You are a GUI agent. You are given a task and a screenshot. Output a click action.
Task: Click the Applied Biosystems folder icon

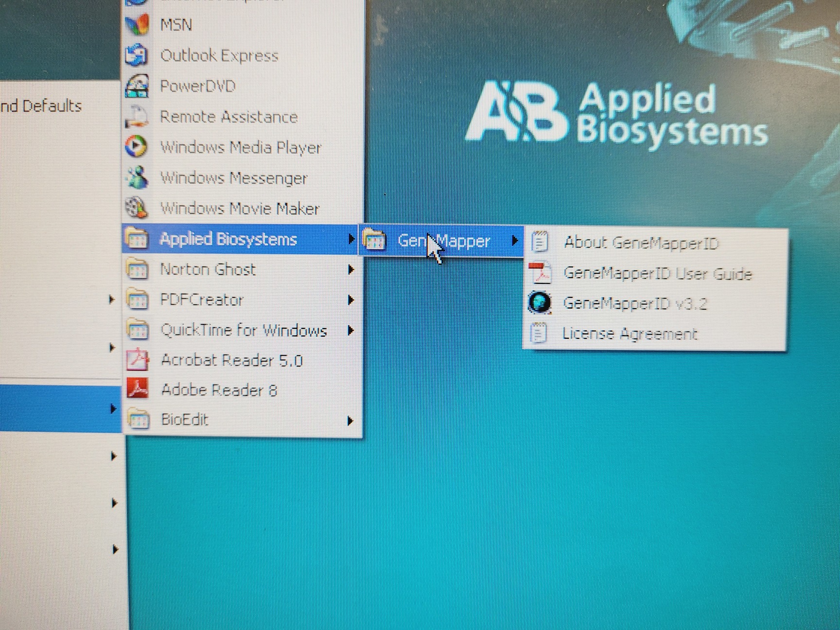(x=137, y=239)
